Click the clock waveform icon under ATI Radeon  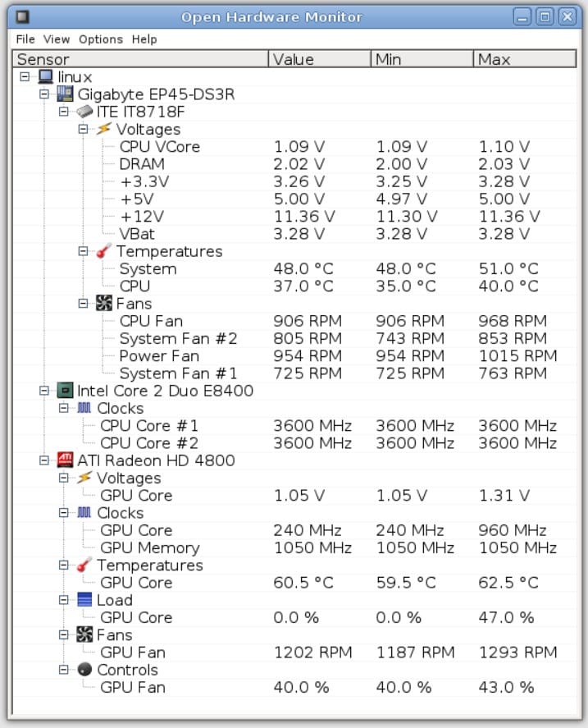click(84, 512)
